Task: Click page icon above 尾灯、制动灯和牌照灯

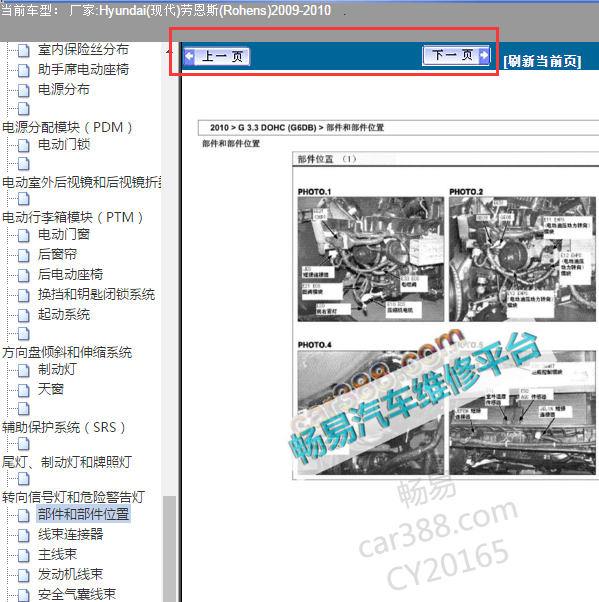Action: 24,444
